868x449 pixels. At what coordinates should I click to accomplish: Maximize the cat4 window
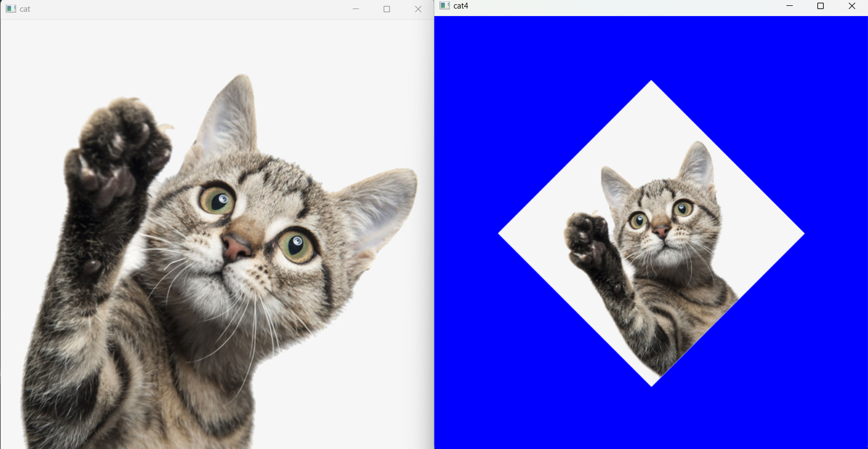pos(821,6)
